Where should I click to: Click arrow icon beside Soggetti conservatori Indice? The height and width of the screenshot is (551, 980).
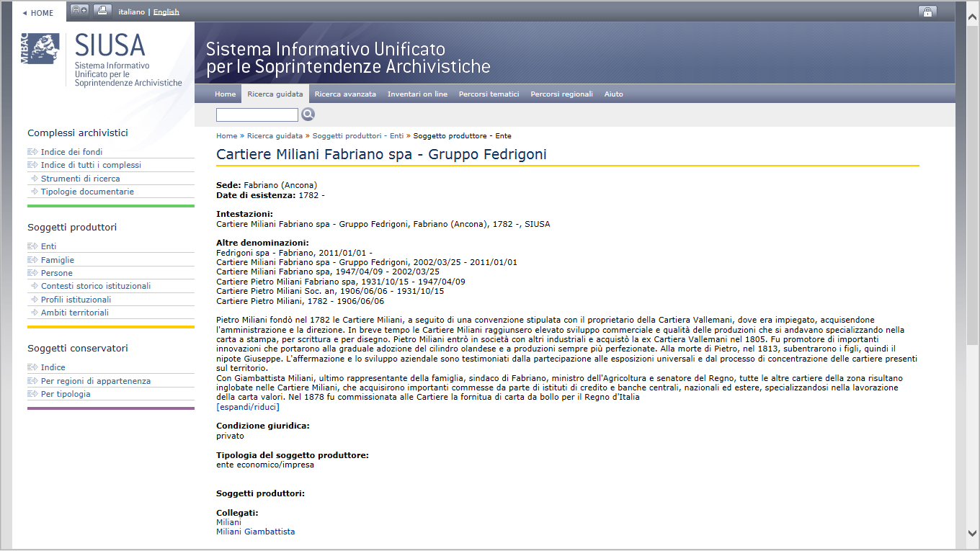pyautogui.click(x=32, y=367)
